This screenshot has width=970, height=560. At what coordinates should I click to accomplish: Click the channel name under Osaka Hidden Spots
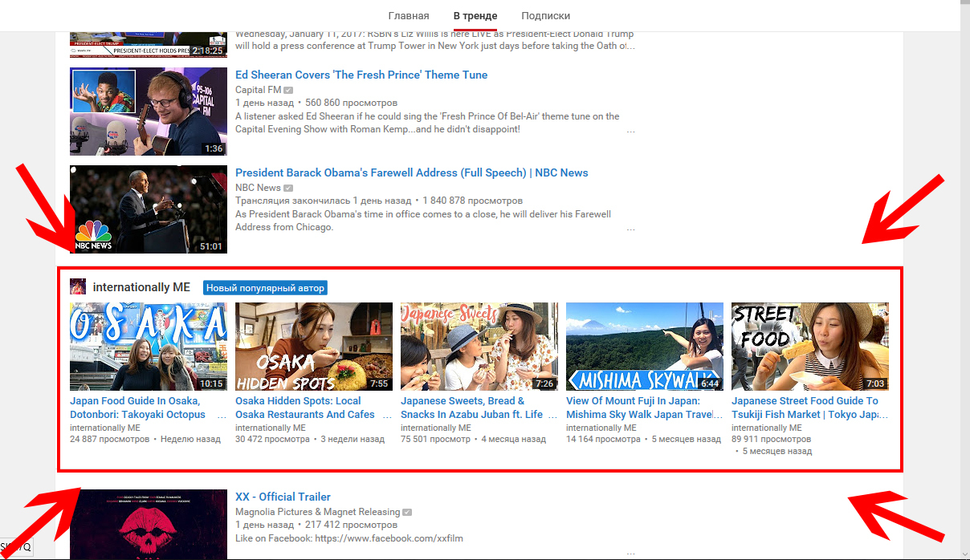(x=271, y=428)
